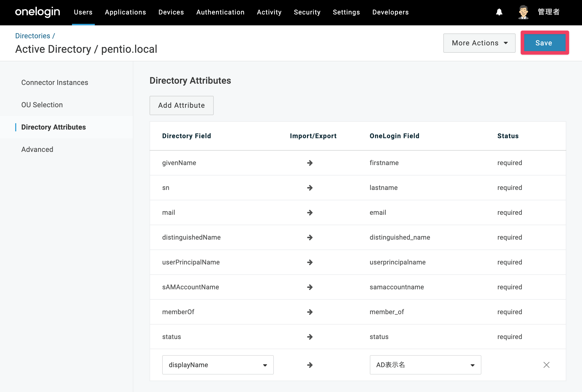This screenshot has width=582, height=392.
Task: Click the distinguishedName directory field
Action: 191,237
